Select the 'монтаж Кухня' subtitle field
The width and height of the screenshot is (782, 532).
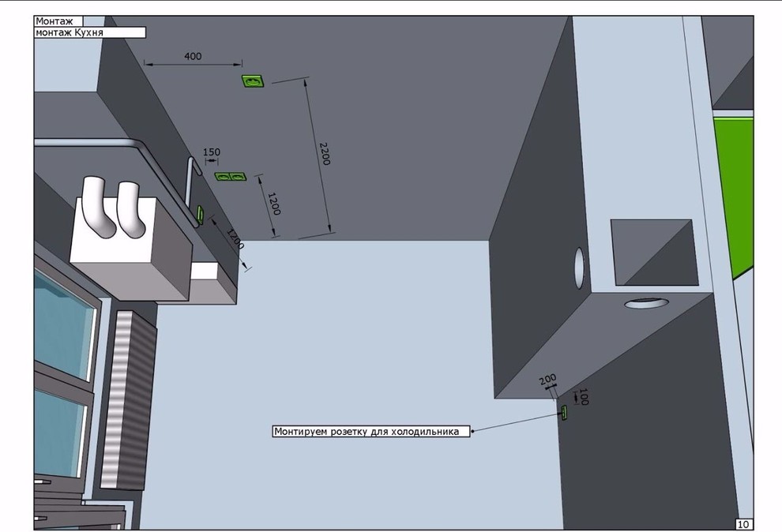tap(89, 33)
